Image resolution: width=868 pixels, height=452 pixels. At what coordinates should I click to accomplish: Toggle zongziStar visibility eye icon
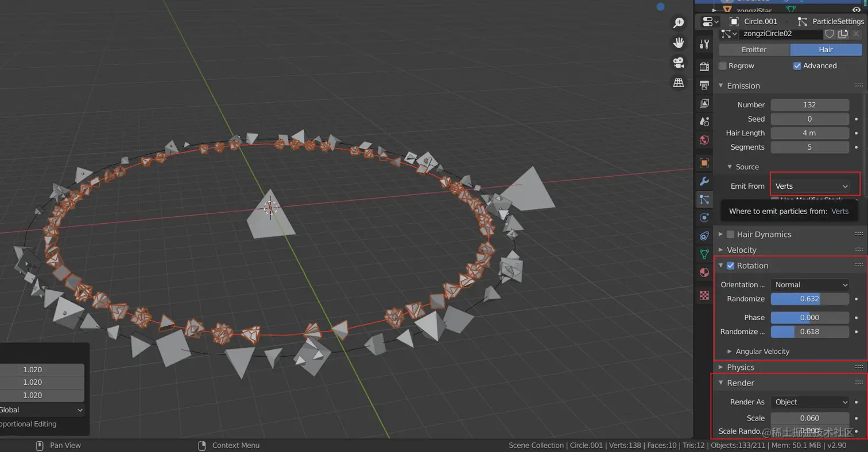tap(857, 10)
